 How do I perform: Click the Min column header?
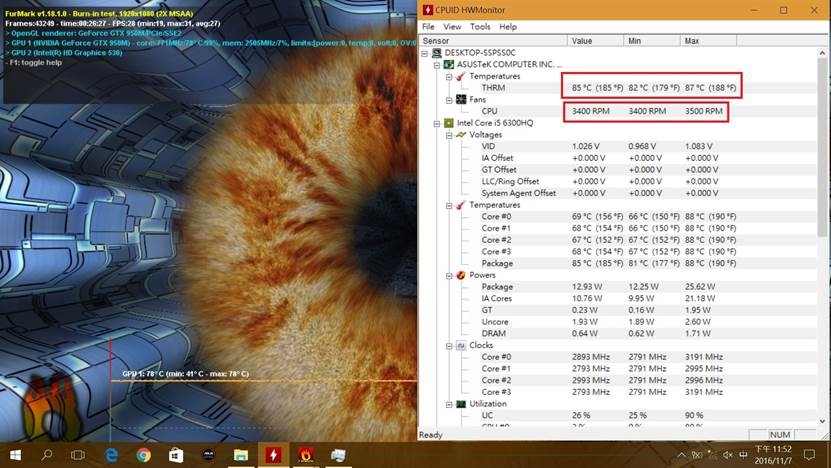[652, 41]
